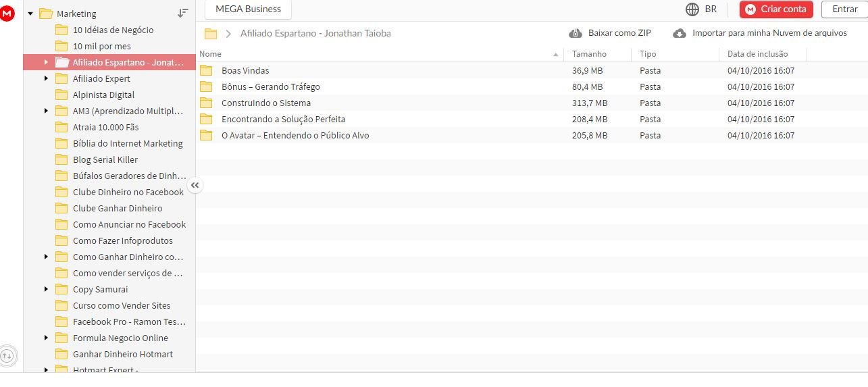Click folder icon of Clube Ganhar Dinheiro
Viewport: 868px width, 387px height.
[x=61, y=208]
